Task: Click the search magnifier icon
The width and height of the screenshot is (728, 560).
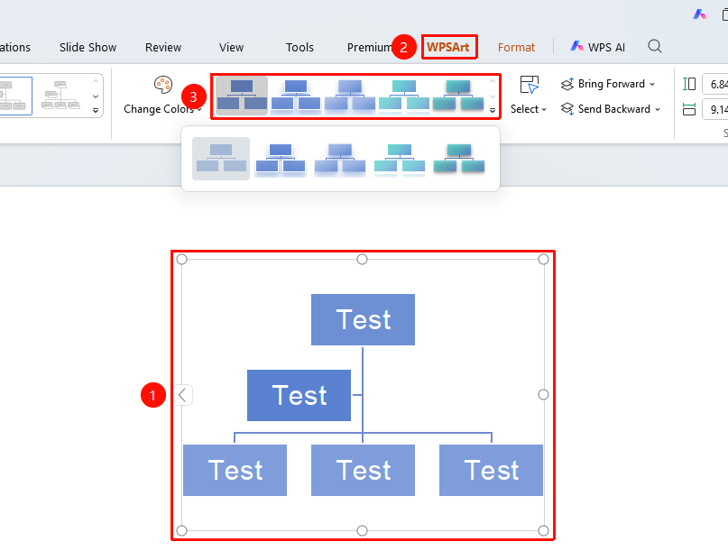Action: click(x=655, y=46)
